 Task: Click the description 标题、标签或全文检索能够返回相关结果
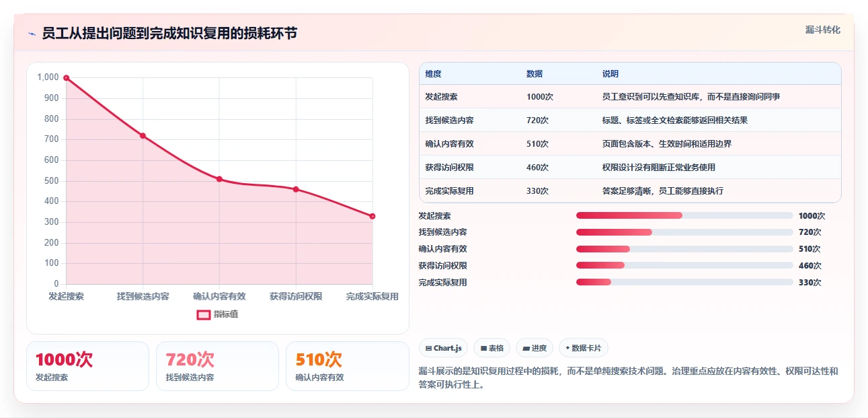675,120
